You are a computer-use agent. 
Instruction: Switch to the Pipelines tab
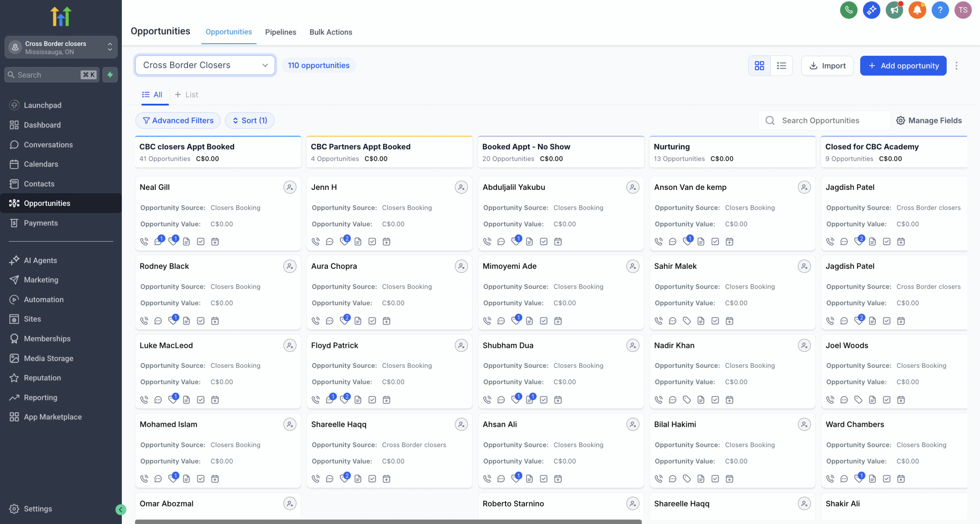[x=280, y=32]
